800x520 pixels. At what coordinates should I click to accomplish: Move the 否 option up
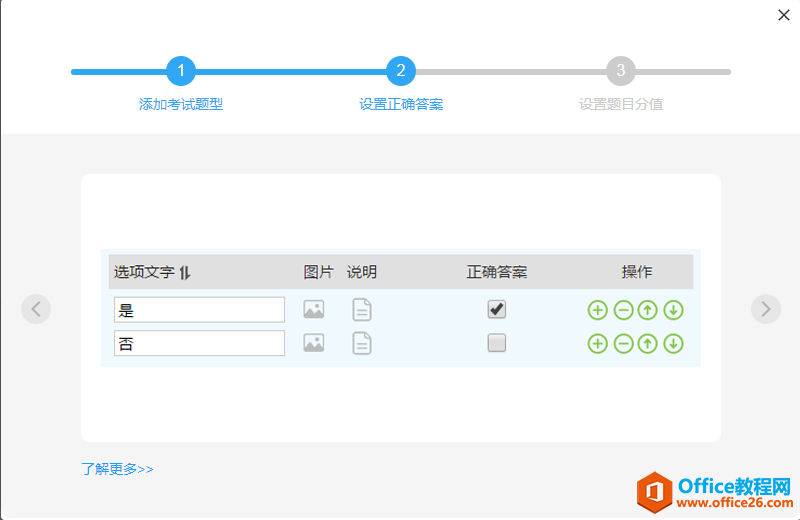(x=648, y=343)
